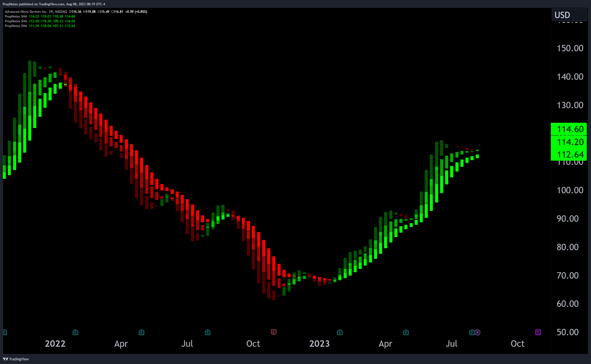Click the 114.60 green price label

(569, 129)
